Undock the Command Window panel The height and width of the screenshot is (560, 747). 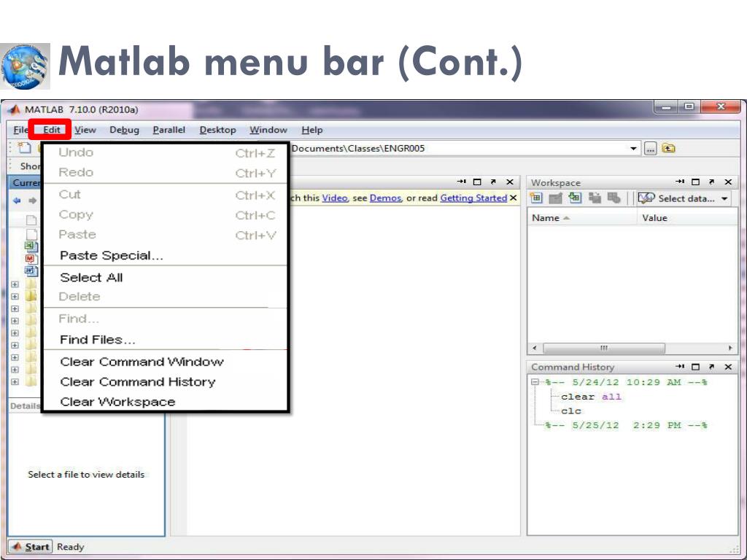click(x=493, y=182)
